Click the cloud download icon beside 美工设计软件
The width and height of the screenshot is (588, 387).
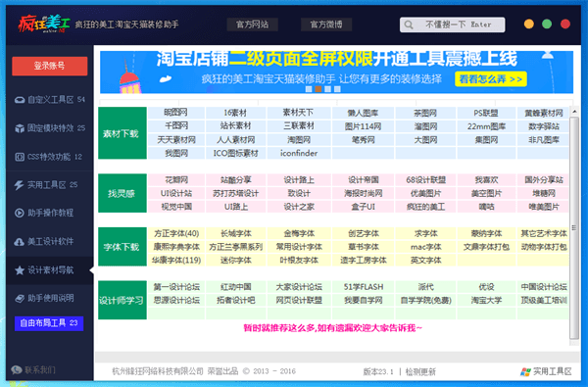pos(20,241)
